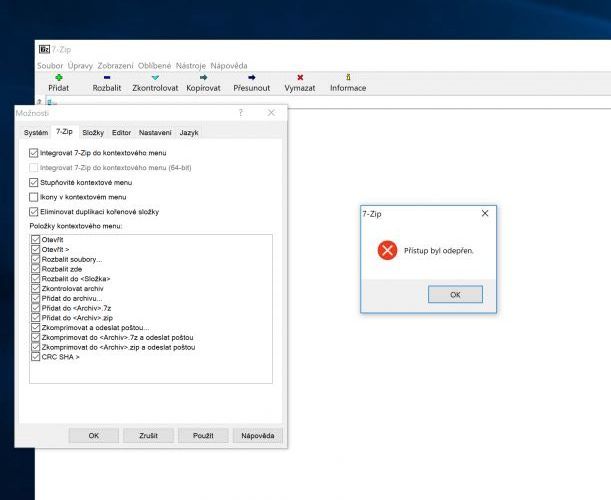This screenshot has height=500, width=611.
Task: Uncheck the CRC SHA > item
Action: (35, 357)
